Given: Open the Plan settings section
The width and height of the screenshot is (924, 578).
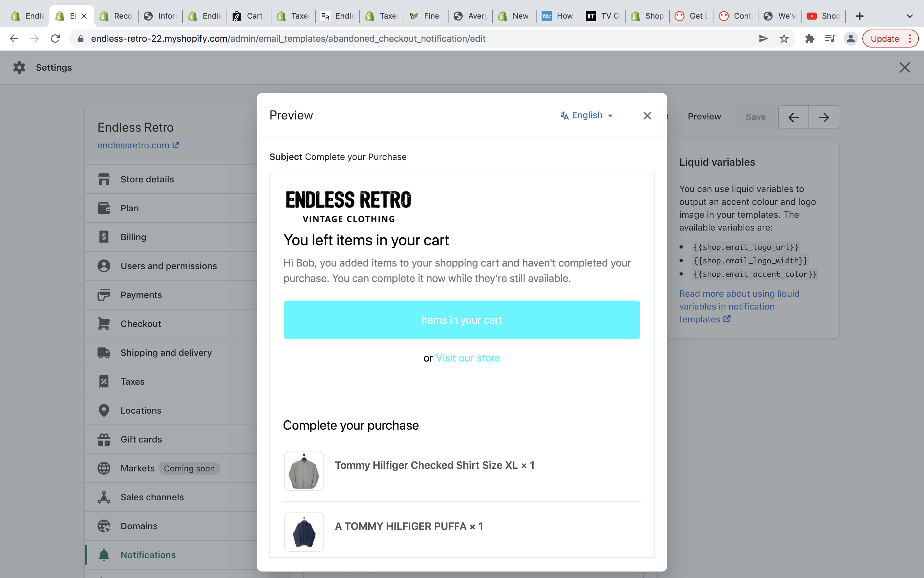Looking at the screenshot, I should (170, 208).
